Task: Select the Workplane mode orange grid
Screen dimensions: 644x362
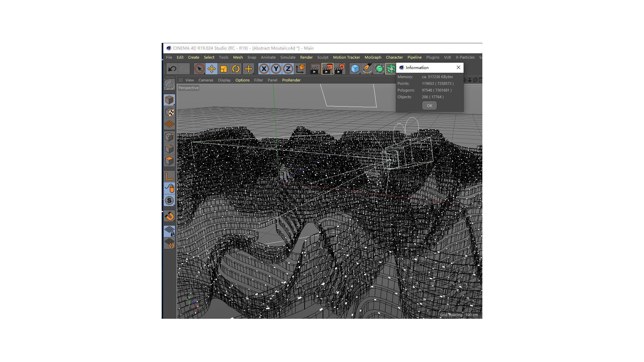Action: point(169,124)
